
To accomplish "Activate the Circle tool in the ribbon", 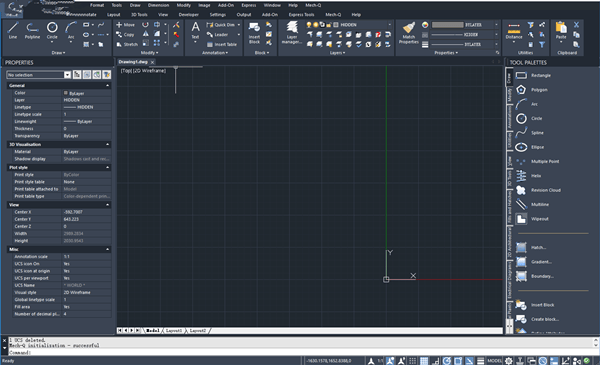I will tap(52, 31).
